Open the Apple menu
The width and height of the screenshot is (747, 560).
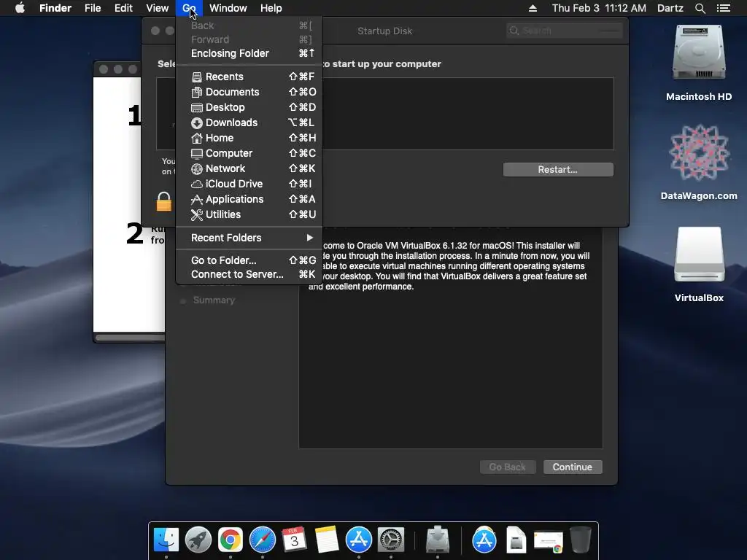(x=20, y=8)
